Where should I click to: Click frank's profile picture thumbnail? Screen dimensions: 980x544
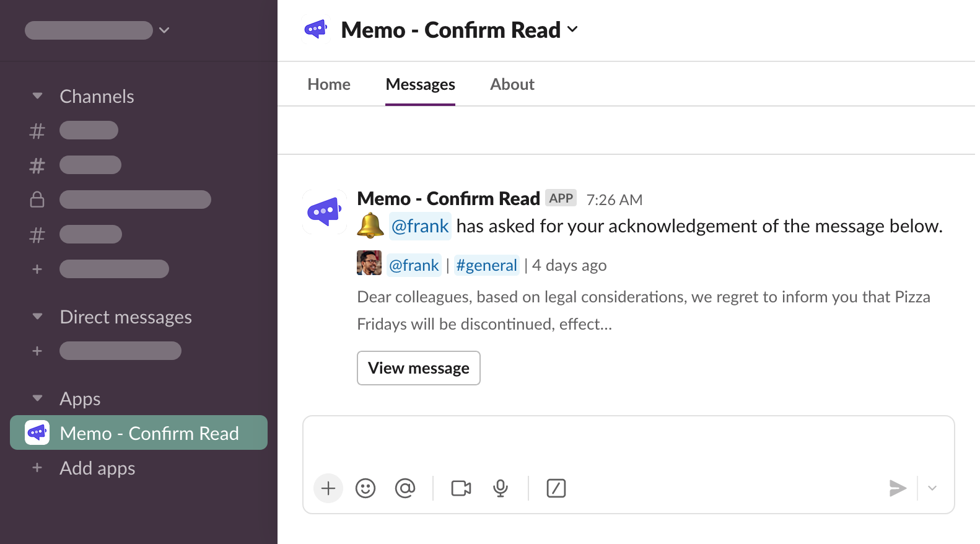tap(369, 263)
